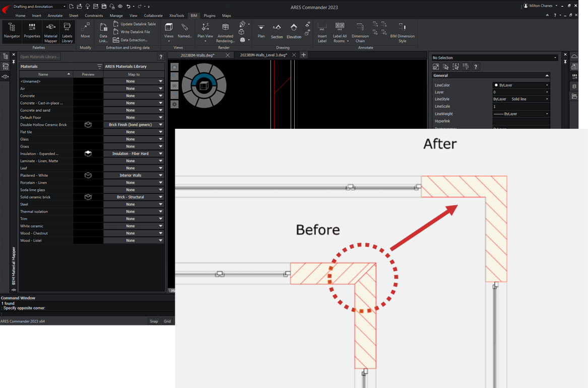The image size is (588, 388).
Task: Start Data Extraction
Action: [130, 40]
